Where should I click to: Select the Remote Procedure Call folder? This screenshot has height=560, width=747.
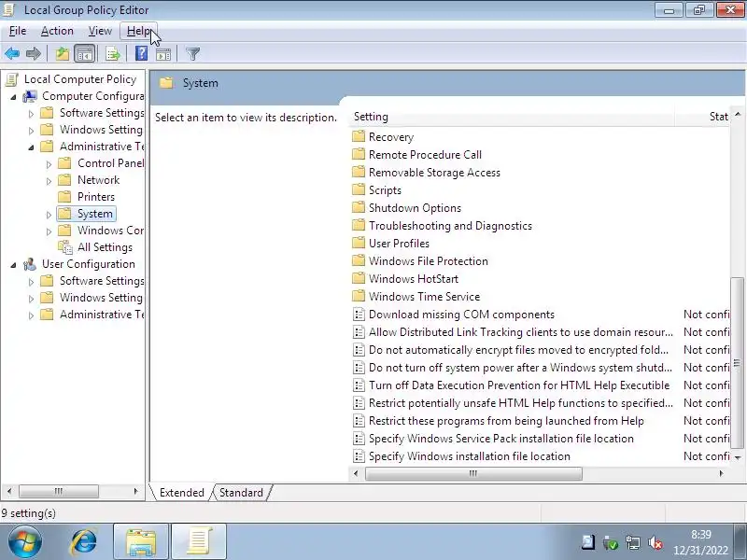click(425, 155)
